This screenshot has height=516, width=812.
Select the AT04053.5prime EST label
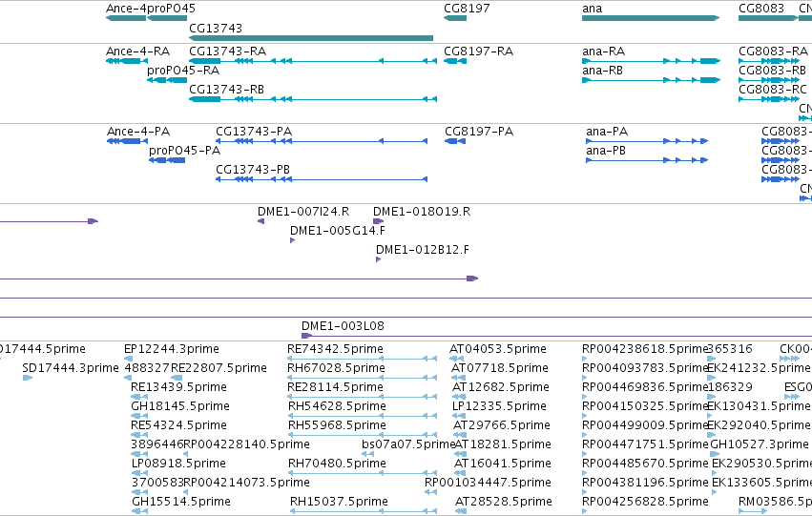498,349
